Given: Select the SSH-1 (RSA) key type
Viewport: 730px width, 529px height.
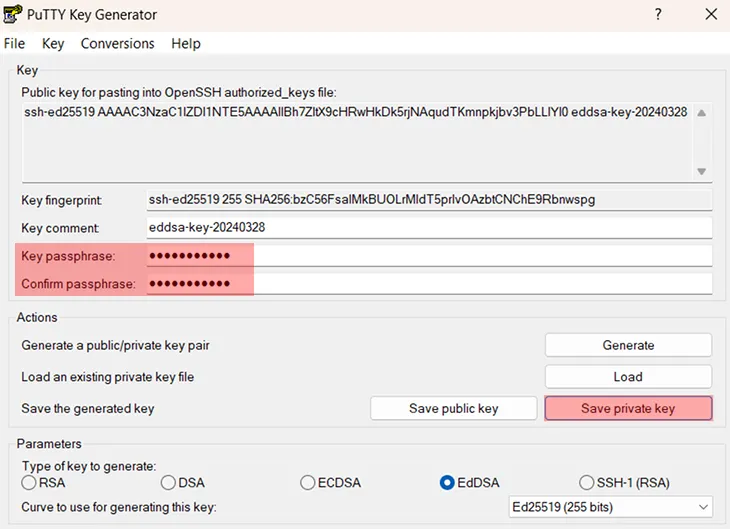Looking at the screenshot, I should 587,483.
